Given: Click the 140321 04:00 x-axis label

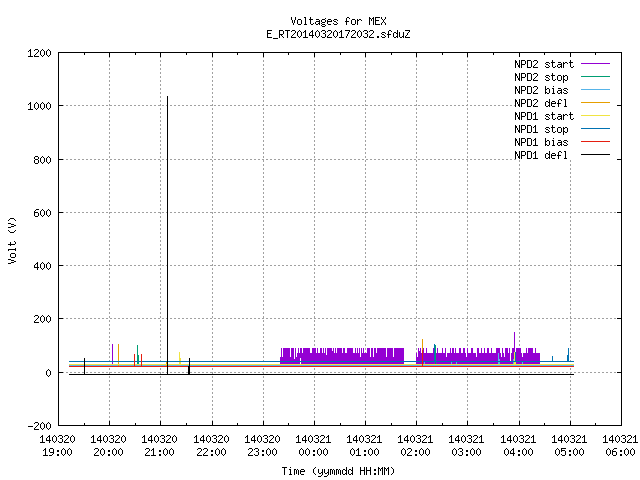Looking at the screenshot, I should pos(518,446).
